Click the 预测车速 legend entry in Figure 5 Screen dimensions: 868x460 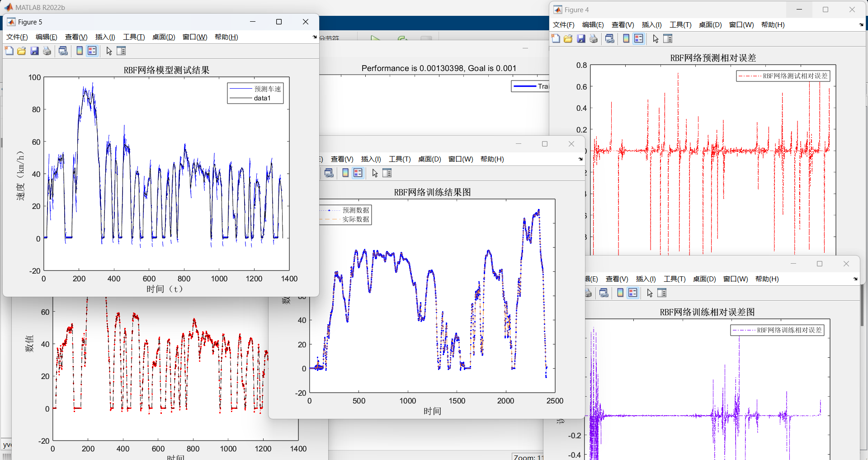point(267,89)
